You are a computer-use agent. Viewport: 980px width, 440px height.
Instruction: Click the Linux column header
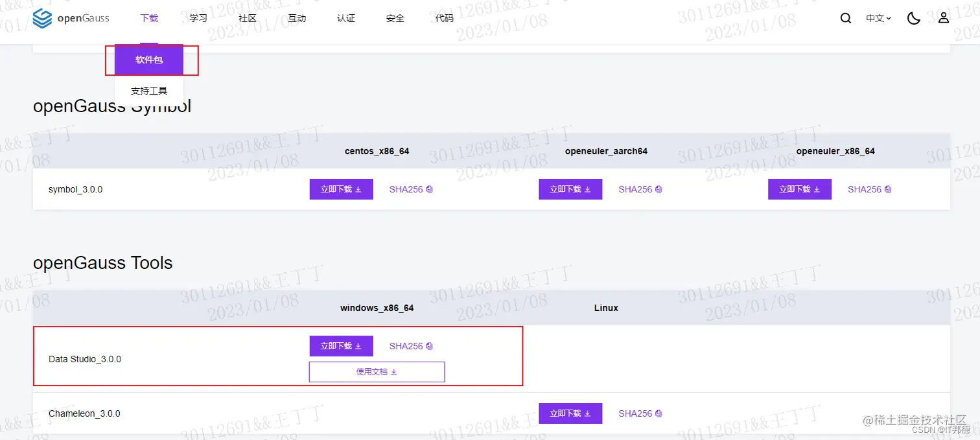point(606,308)
